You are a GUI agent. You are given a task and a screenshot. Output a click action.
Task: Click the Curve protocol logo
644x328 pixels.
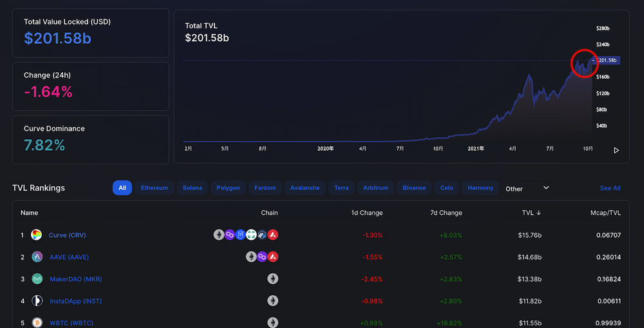click(x=37, y=235)
